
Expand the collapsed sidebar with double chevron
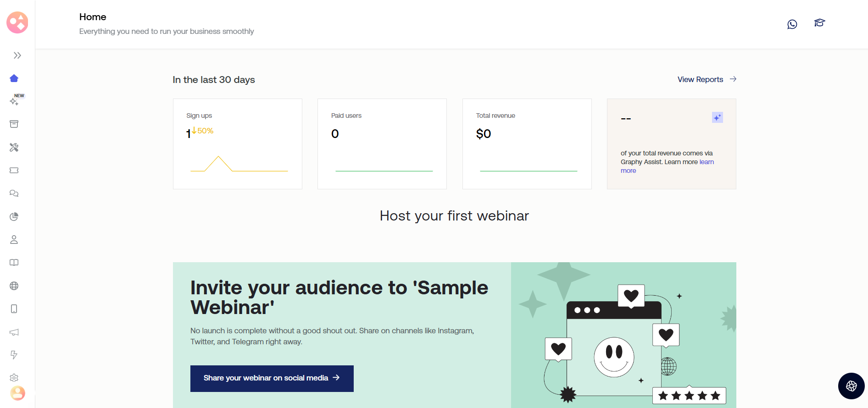[17, 55]
